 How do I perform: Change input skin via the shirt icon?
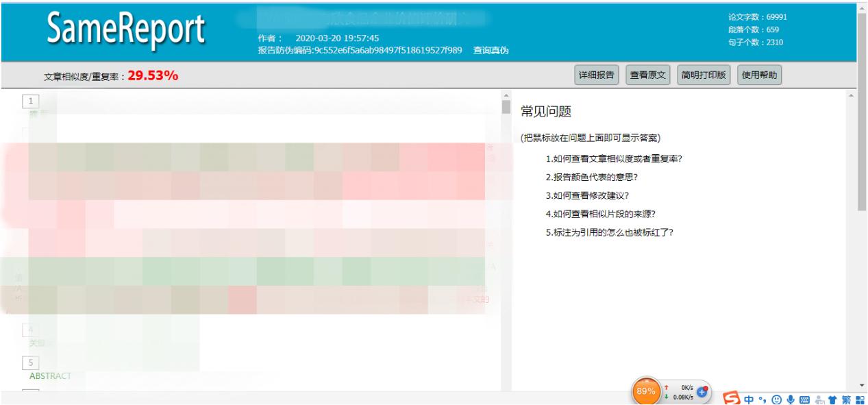tap(833, 398)
